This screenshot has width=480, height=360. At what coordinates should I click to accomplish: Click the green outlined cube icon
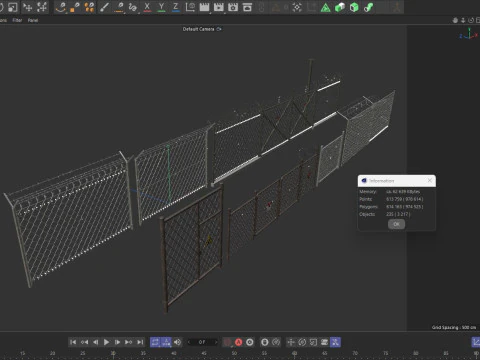tap(354, 7)
